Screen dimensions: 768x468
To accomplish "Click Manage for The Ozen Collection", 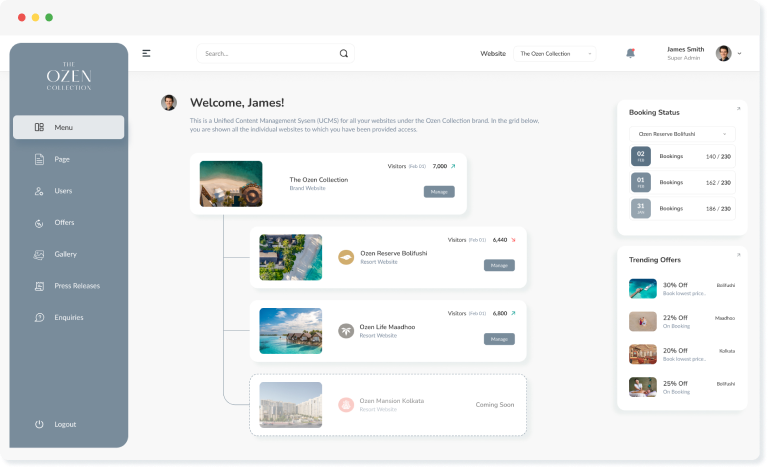I will point(439,191).
